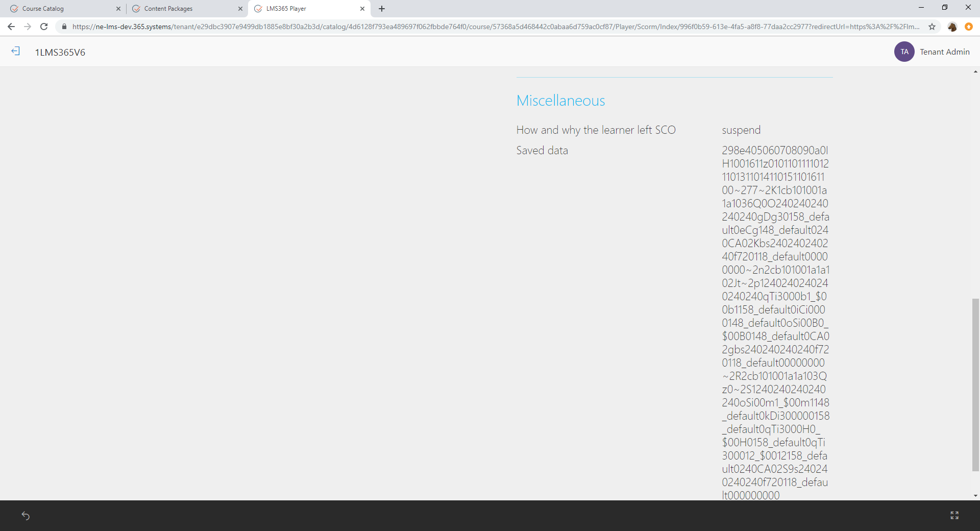Viewport: 980px width, 531px height.
Task: Click the TA user avatar
Action: click(904, 52)
